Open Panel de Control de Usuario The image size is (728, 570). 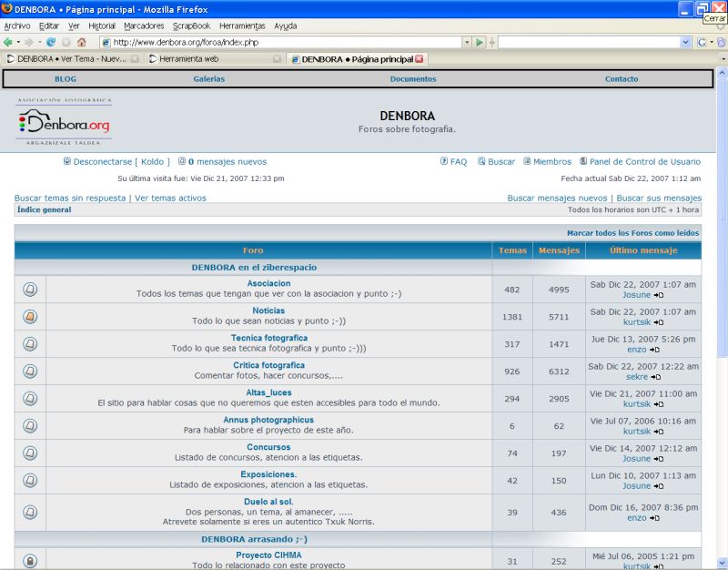tap(641, 162)
